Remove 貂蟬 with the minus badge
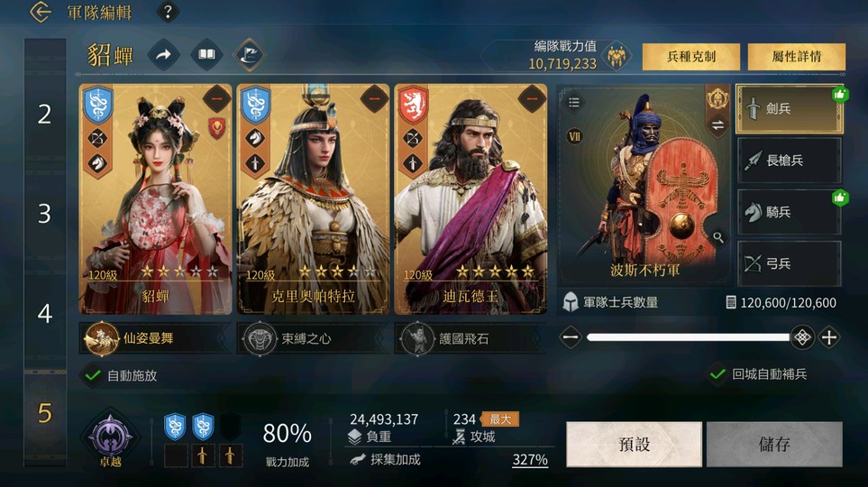 pyautogui.click(x=217, y=98)
